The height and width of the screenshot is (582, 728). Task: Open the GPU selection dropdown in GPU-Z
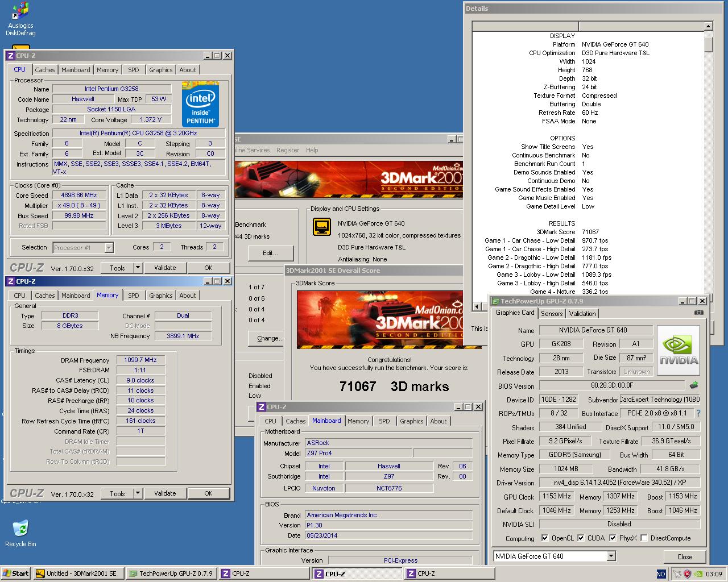pyautogui.click(x=611, y=556)
